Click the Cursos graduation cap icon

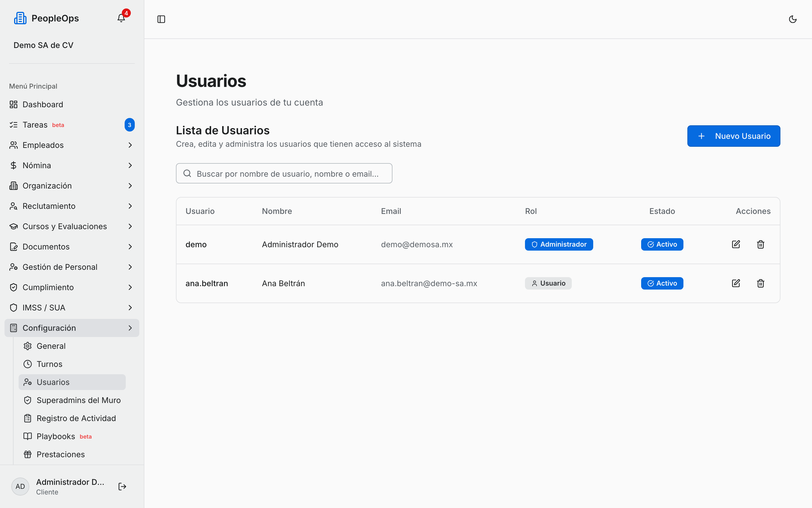[x=14, y=226]
